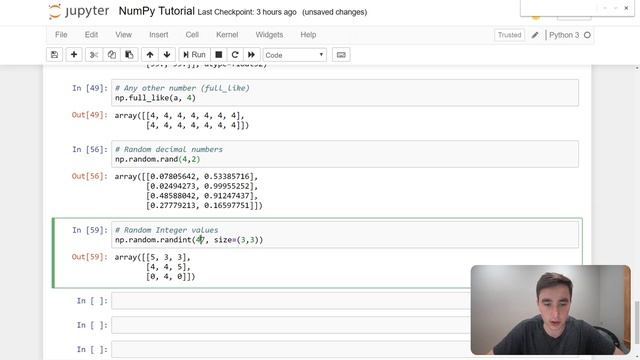Click the kernel idle circle indicator
This screenshot has height=360, width=640.
pos(587,35)
